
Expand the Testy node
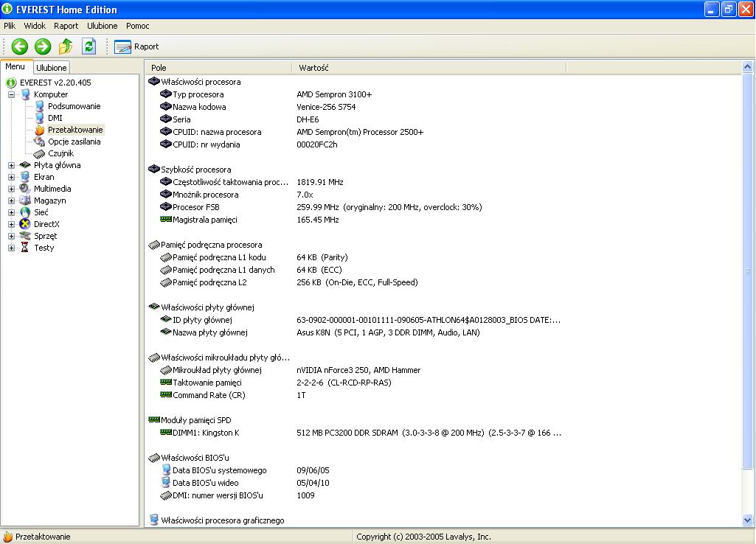coord(12,248)
